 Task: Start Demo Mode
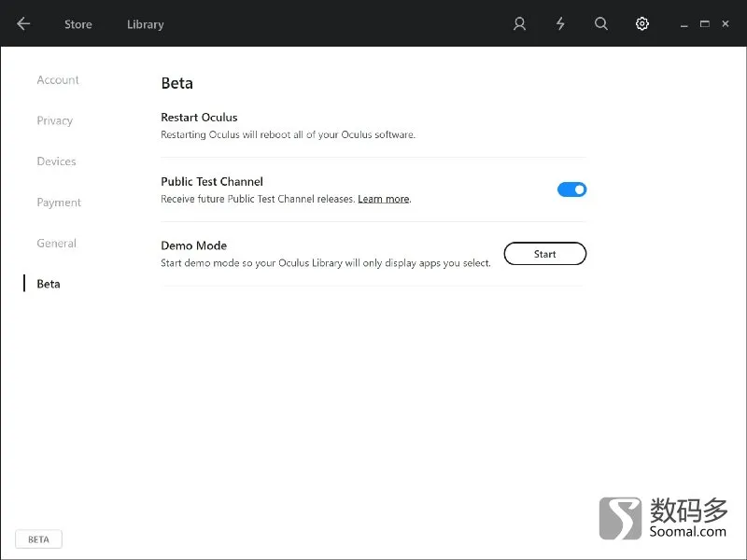545,254
